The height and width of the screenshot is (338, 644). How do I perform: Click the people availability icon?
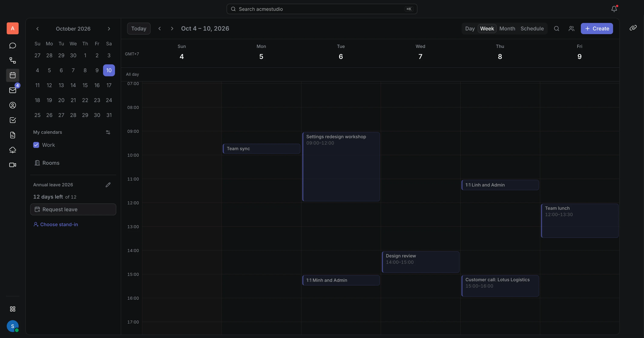point(571,29)
